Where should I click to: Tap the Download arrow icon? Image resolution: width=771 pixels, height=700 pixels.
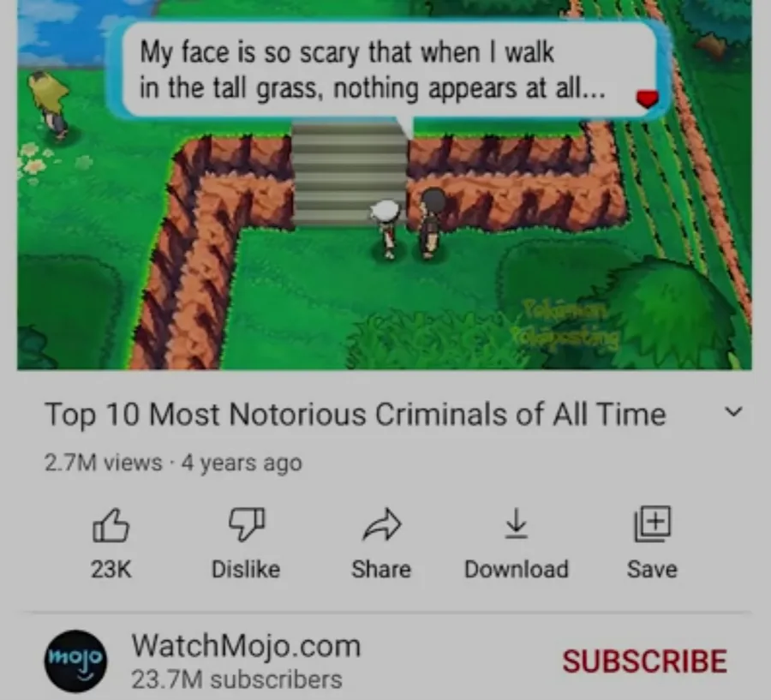(517, 524)
